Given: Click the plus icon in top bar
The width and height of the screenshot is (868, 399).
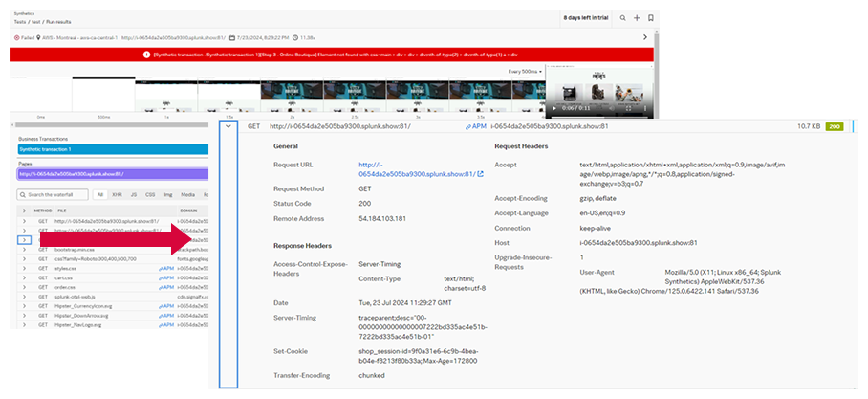Looking at the screenshot, I should (x=637, y=17).
